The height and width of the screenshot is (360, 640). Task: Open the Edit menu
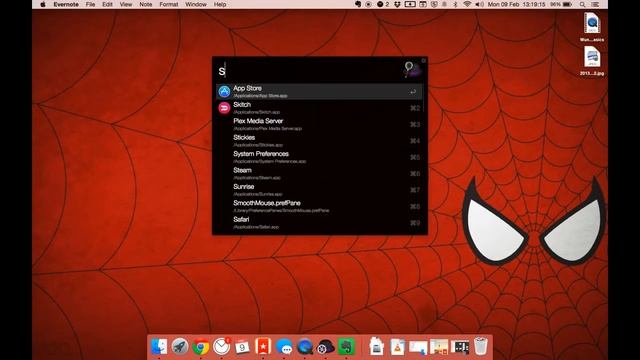(107, 4)
